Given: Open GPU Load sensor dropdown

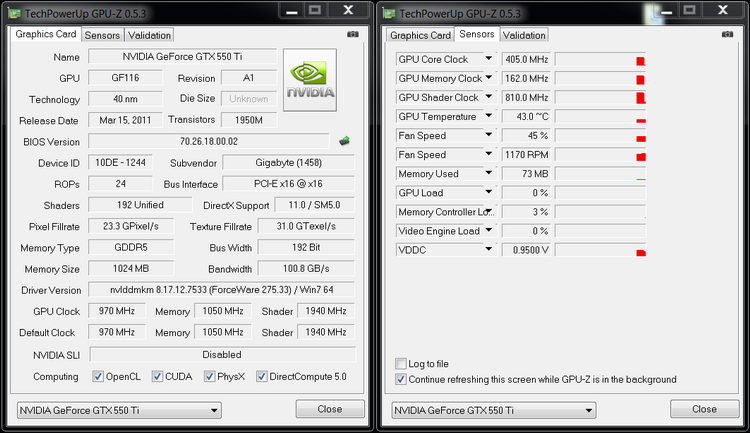Looking at the screenshot, I should 488,193.
